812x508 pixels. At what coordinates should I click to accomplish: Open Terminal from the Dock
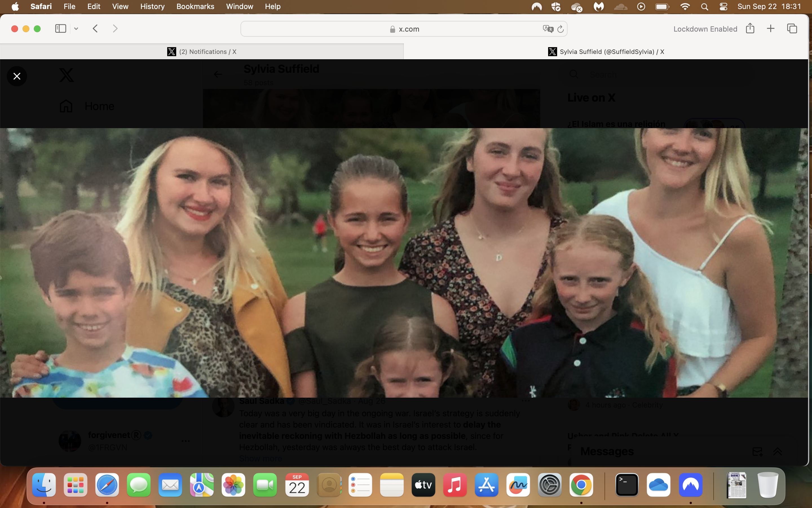coord(627,485)
